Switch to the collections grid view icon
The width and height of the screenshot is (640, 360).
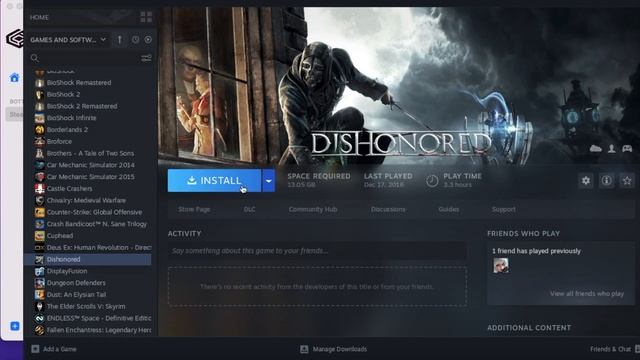(146, 17)
